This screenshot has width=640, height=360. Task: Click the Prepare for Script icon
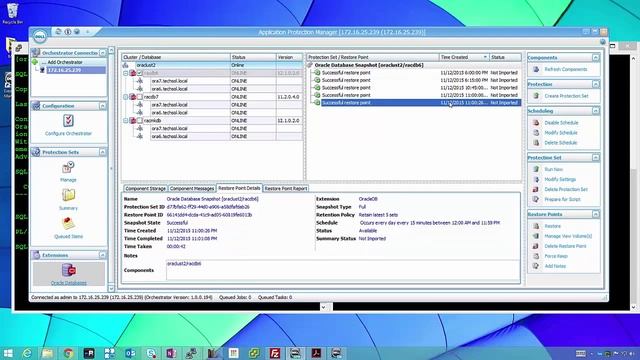click(536, 199)
